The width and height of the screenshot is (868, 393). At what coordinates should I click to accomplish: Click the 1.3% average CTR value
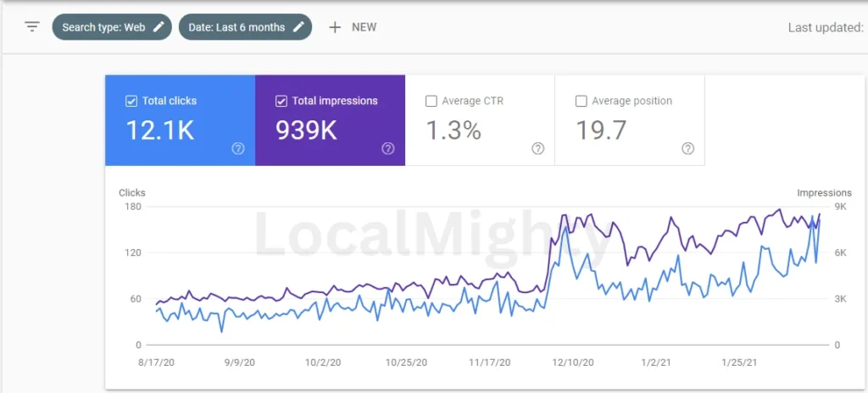click(453, 130)
